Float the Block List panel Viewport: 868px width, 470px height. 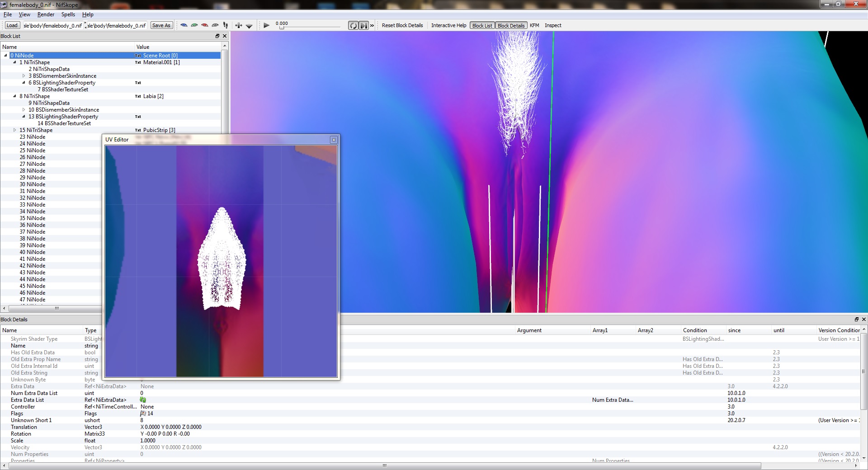[217, 36]
